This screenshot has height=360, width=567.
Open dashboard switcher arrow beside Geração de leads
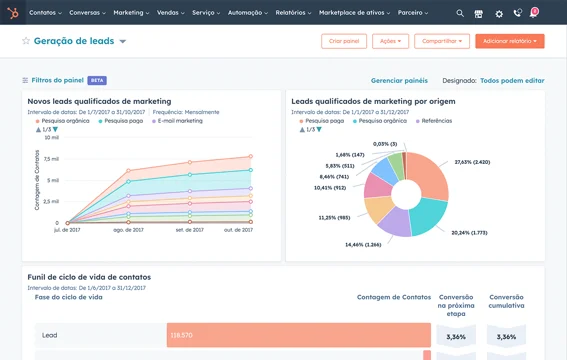pyautogui.click(x=123, y=41)
